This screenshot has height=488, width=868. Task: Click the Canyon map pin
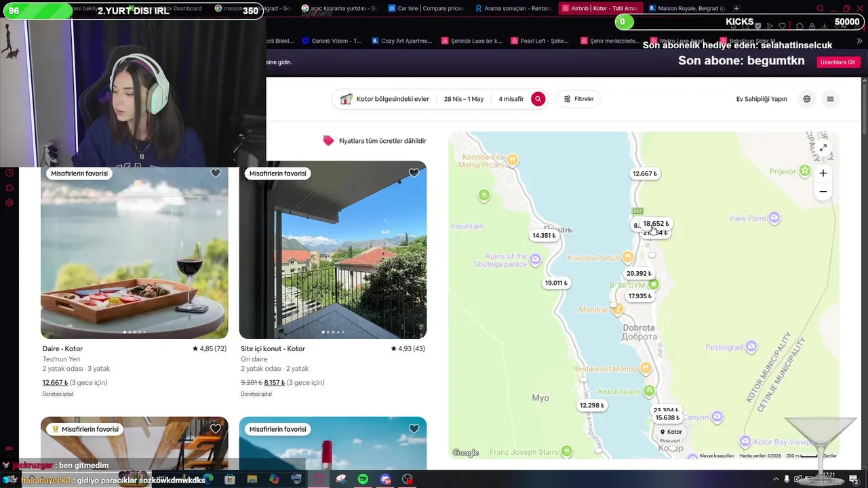[717, 417]
